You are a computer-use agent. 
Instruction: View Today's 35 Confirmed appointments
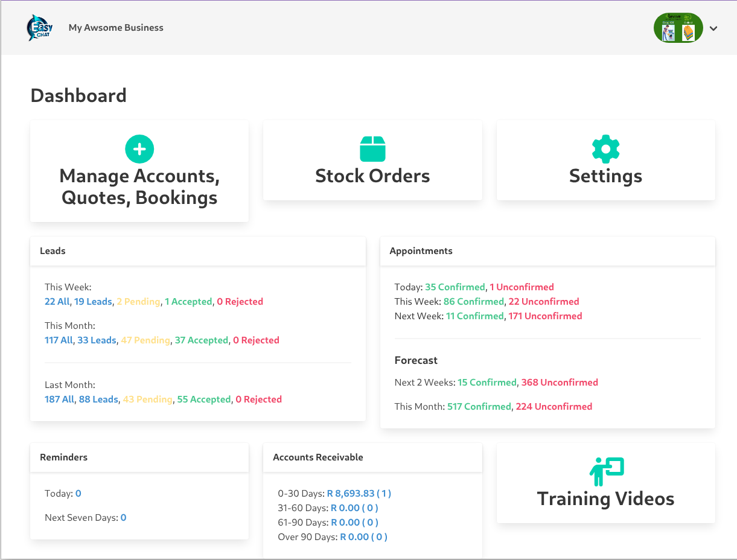click(455, 287)
